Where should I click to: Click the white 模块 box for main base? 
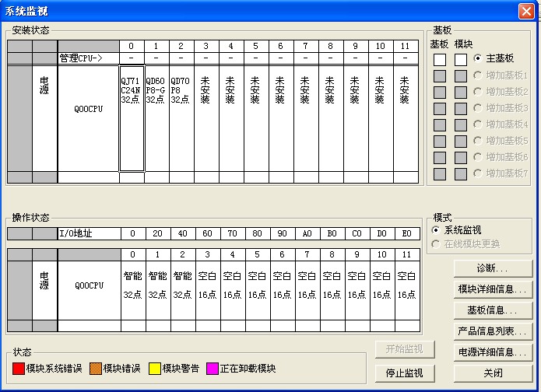[x=461, y=59]
